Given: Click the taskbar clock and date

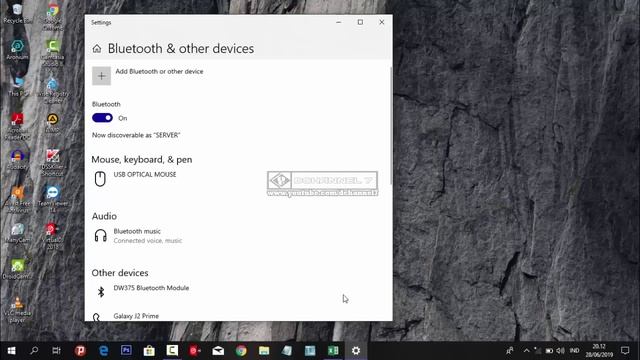Looking at the screenshot, I should (x=599, y=351).
